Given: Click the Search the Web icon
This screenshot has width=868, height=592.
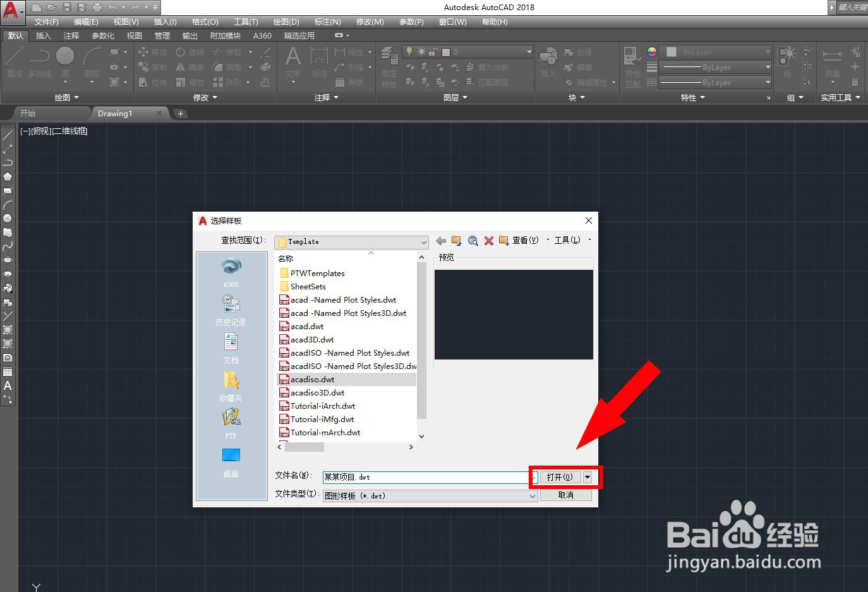Looking at the screenshot, I should (x=473, y=241).
